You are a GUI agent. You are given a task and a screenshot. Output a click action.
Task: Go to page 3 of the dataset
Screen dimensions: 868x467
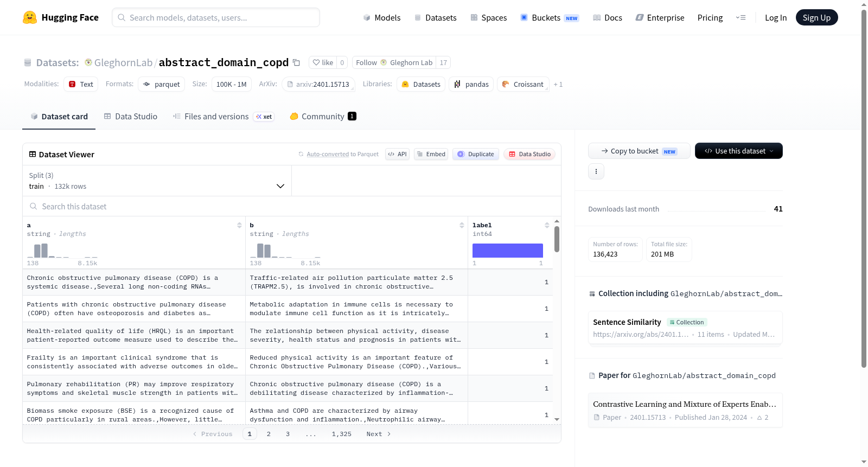coord(288,434)
